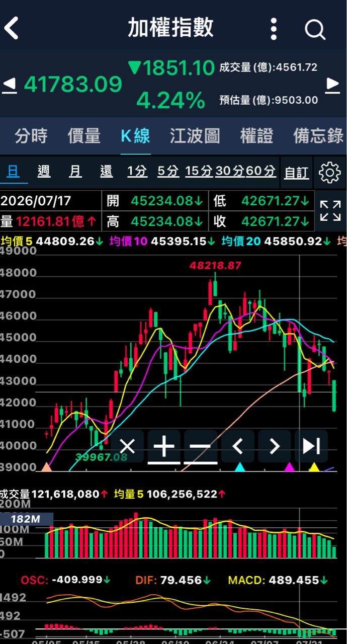The image size is (347, 644).
Task: Open the three-dot more options menu
Action: 274,29
